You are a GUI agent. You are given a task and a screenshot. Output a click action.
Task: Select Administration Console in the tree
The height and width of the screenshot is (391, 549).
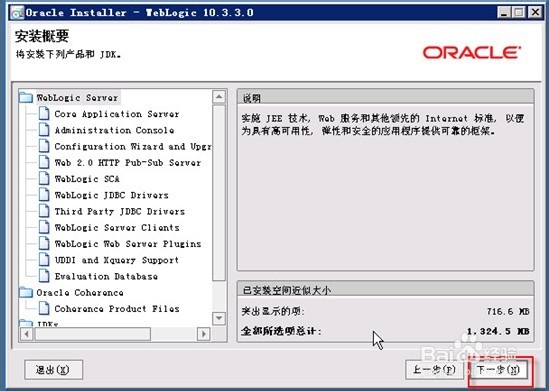click(x=114, y=130)
